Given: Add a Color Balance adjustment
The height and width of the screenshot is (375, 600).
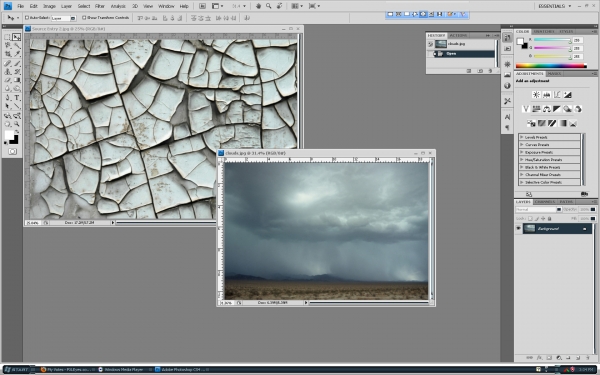Looking at the screenshot, I should click(546, 109).
